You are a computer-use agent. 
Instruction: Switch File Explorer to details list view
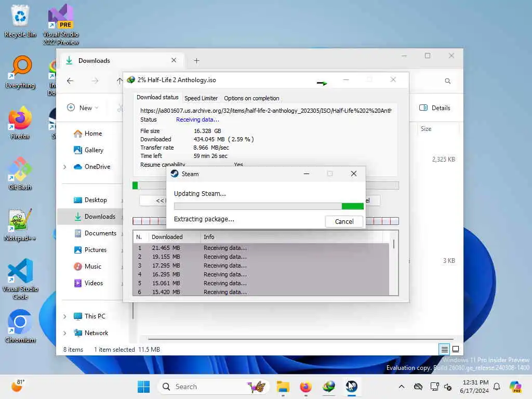[x=444, y=349]
